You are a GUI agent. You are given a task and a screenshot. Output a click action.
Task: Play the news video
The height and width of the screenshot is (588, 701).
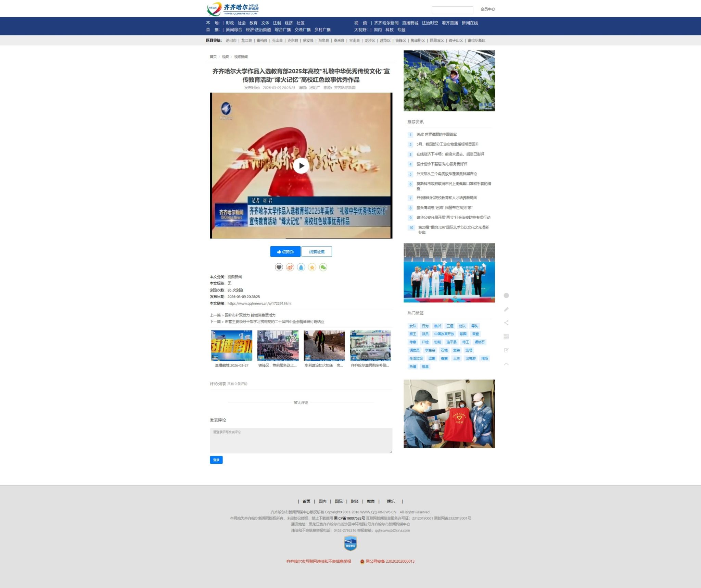point(301,166)
